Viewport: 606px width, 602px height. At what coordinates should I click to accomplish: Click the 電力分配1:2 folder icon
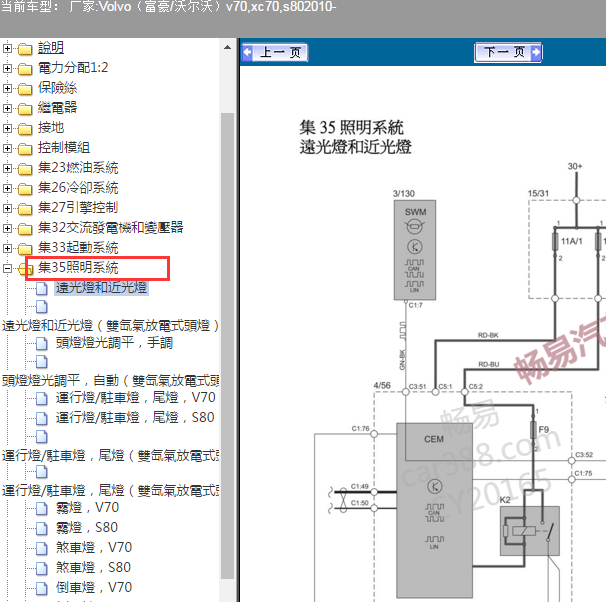[x=25, y=69]
